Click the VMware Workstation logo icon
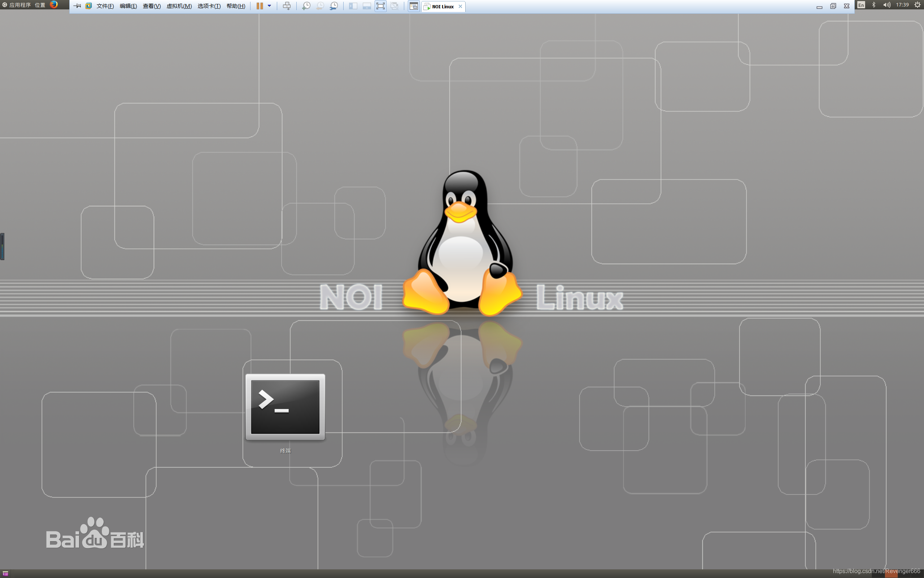This screenshot has width=924, height=578. 88,6
